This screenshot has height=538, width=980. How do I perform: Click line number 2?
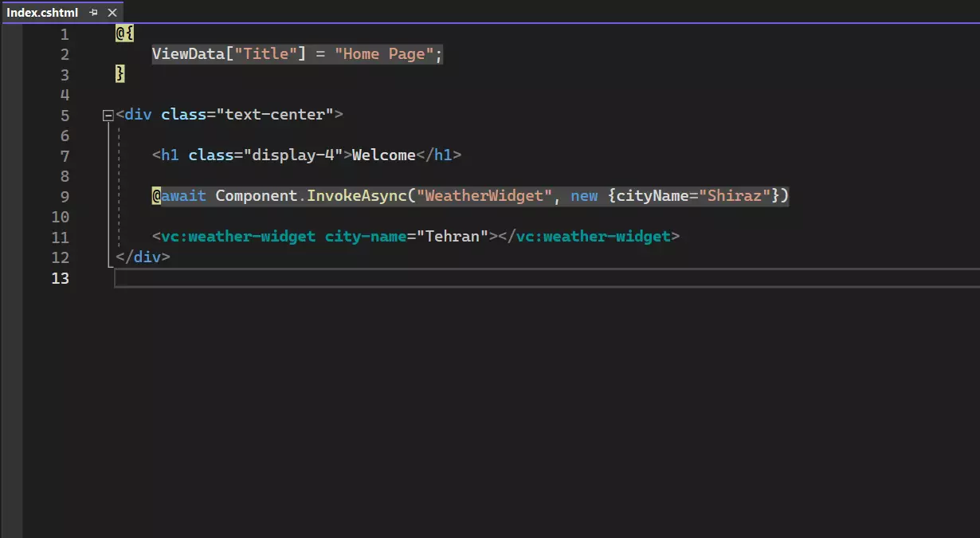point(65,54)
